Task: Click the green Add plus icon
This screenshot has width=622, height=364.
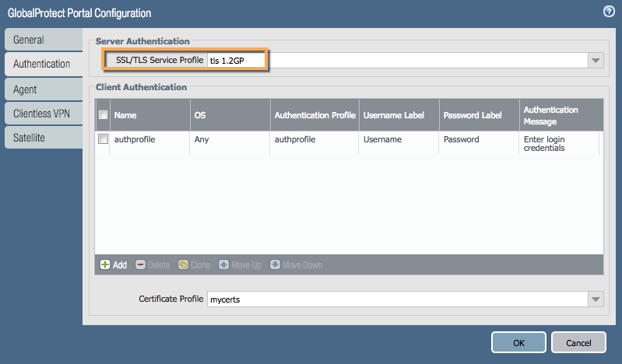Action: pos(105,264)
